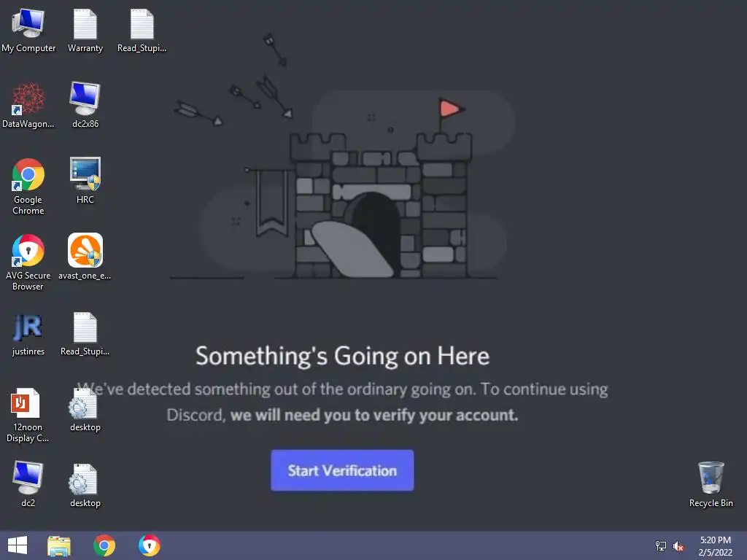Click the Start Verification button
The height and width of the screenshot is (560, 747).
point(342,470)
